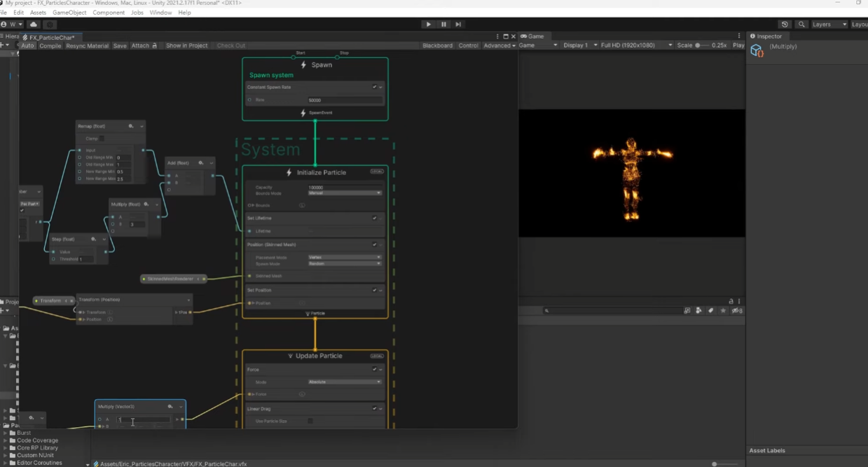Open the Bounds Mode dropdown set to Manual
The image size is (868, 467).
[343, 193]
